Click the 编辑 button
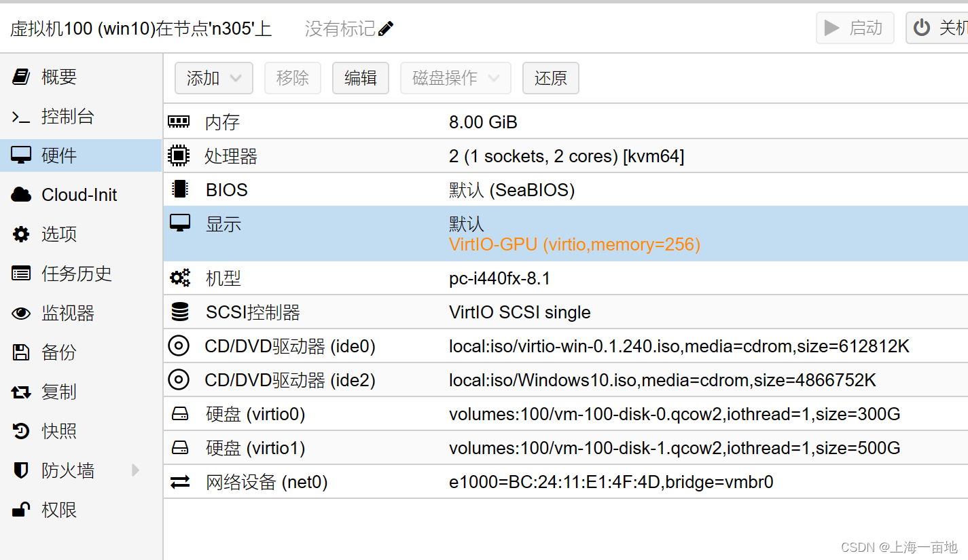The image size is (968, 560). [361, 78]
